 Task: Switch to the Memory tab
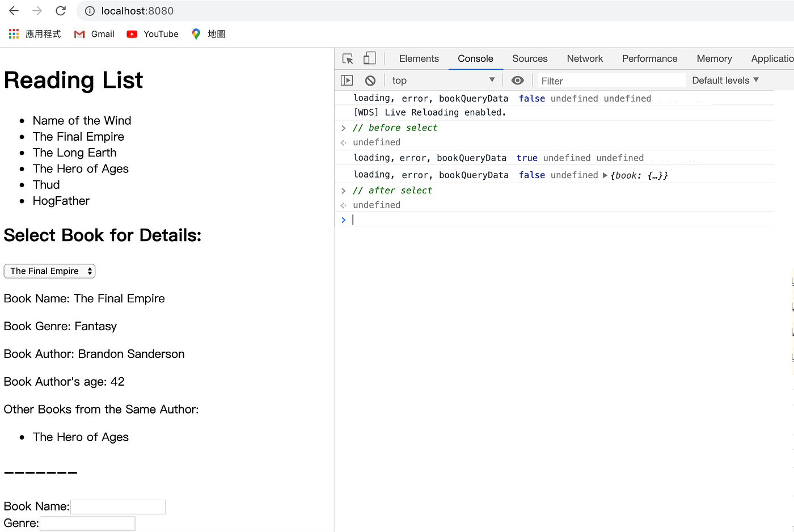tap(714, 58)
